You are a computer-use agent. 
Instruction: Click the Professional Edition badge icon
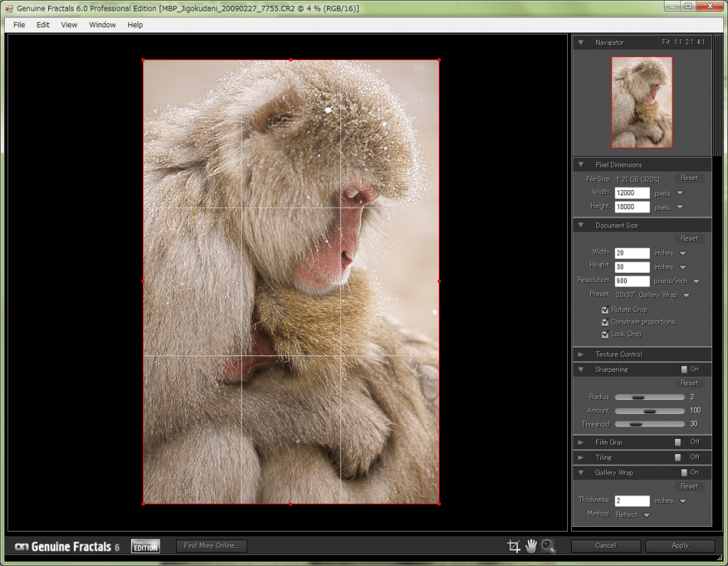pyautogui.click(x=145, y=546)
